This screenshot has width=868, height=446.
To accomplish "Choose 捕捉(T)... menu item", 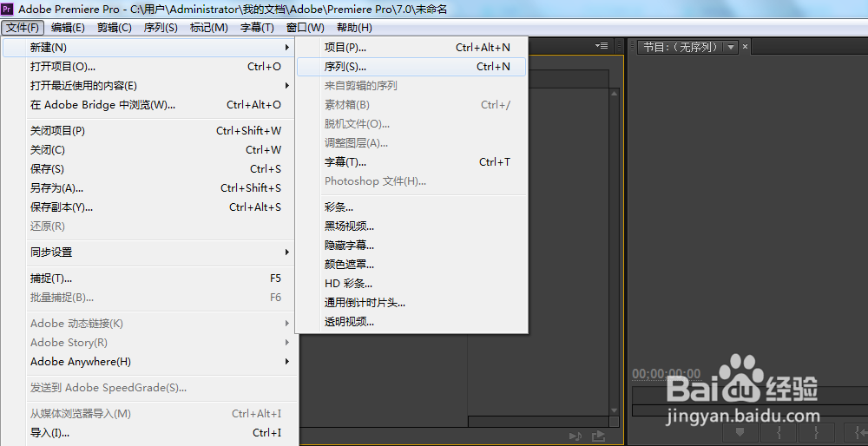I will point(149,279).
